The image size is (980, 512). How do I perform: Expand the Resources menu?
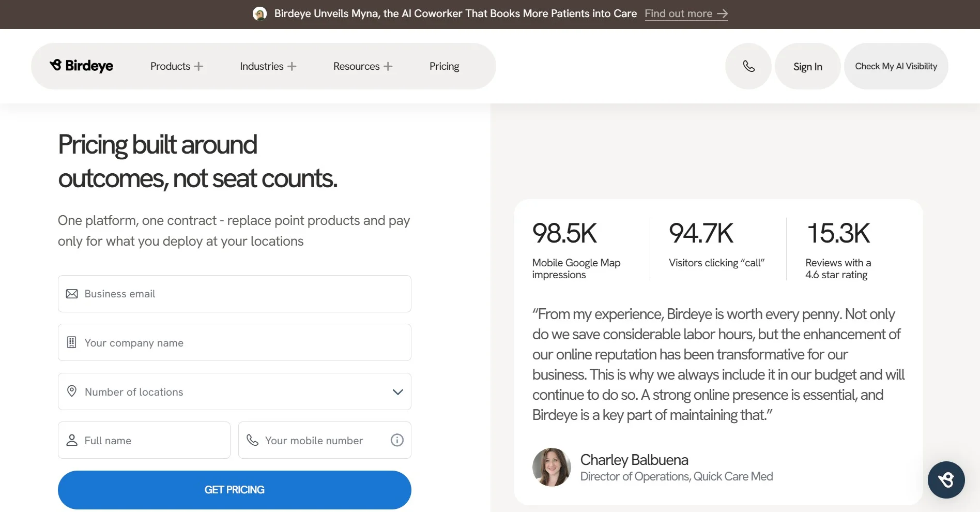pyautogui.click(x=363, y=66)
